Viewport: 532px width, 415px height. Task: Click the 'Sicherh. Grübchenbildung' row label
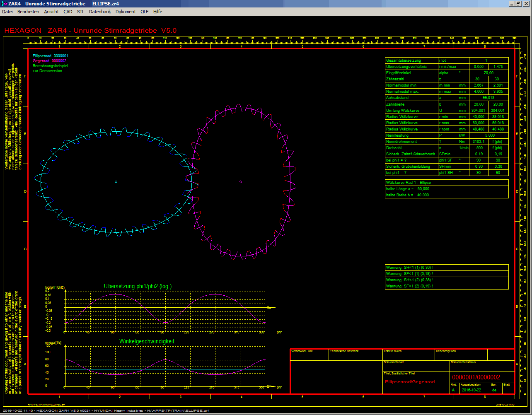click(x=408, y=166)
